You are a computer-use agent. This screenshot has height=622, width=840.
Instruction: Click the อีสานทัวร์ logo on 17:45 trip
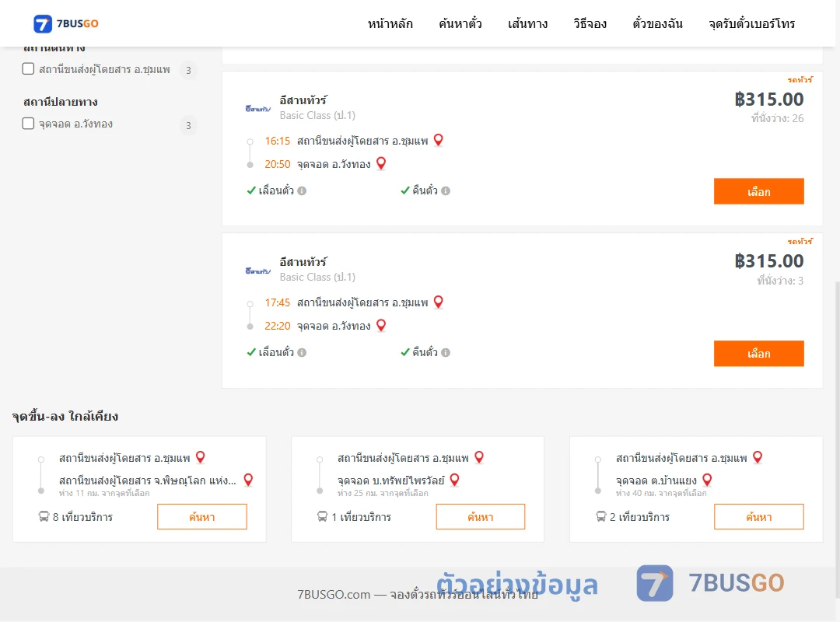(257, 271)
